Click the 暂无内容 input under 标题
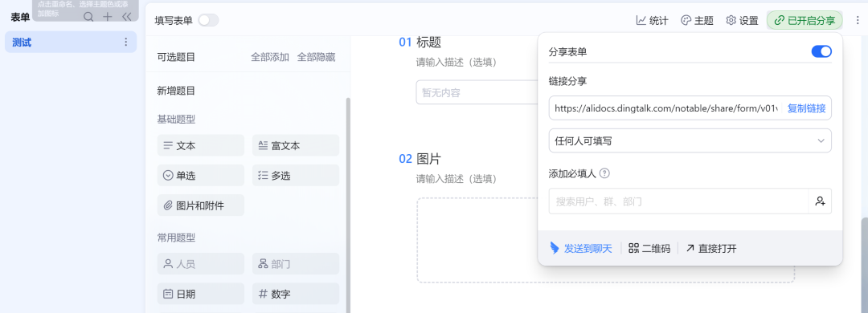This screenshot has height=313, width=868. (x=477, y=92)
